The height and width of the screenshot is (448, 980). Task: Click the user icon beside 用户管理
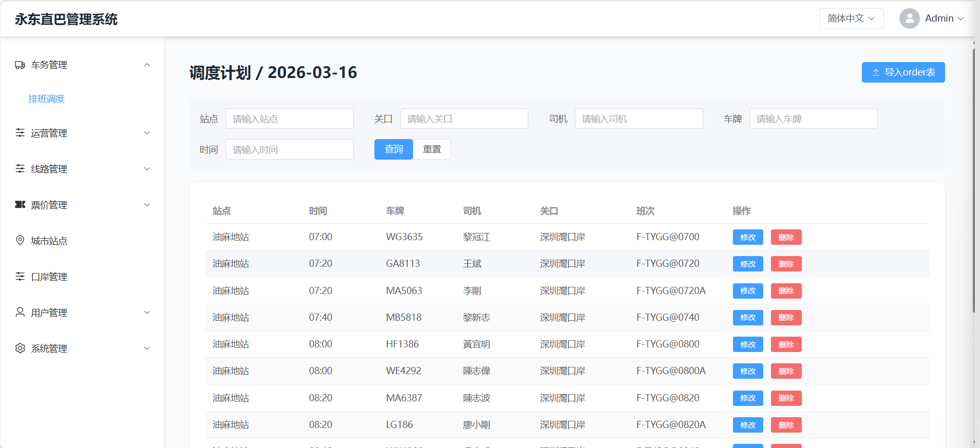(20, 313)
